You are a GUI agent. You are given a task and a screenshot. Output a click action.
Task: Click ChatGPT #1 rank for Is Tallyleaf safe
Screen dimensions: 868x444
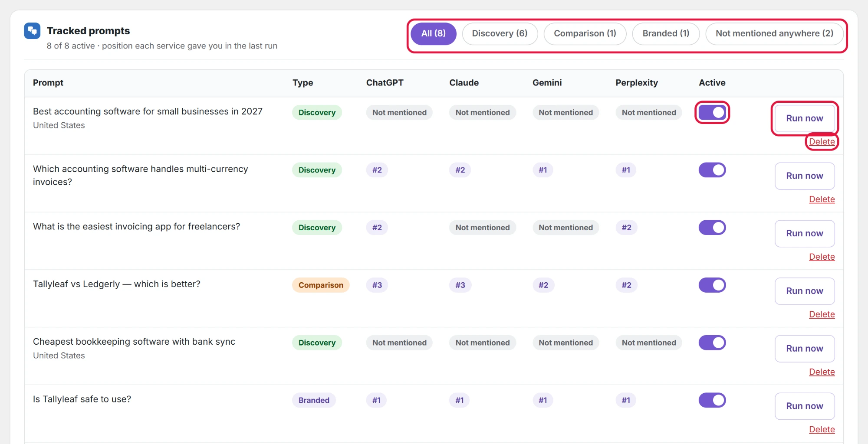[376, 400]
